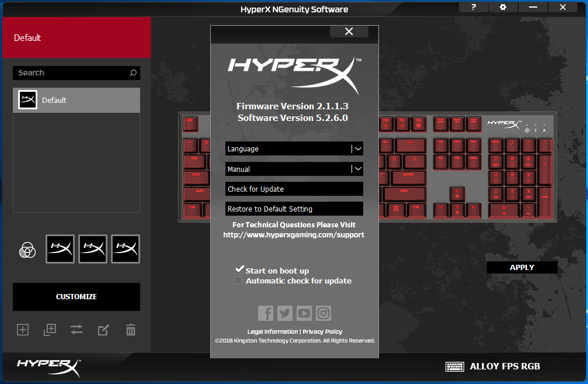
Task: Add a new profile with the plus icon
Action: [23, 330]
